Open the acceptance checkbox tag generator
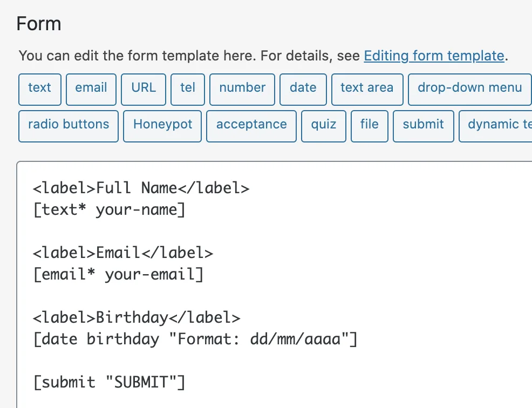 click(x=251, y=125)
